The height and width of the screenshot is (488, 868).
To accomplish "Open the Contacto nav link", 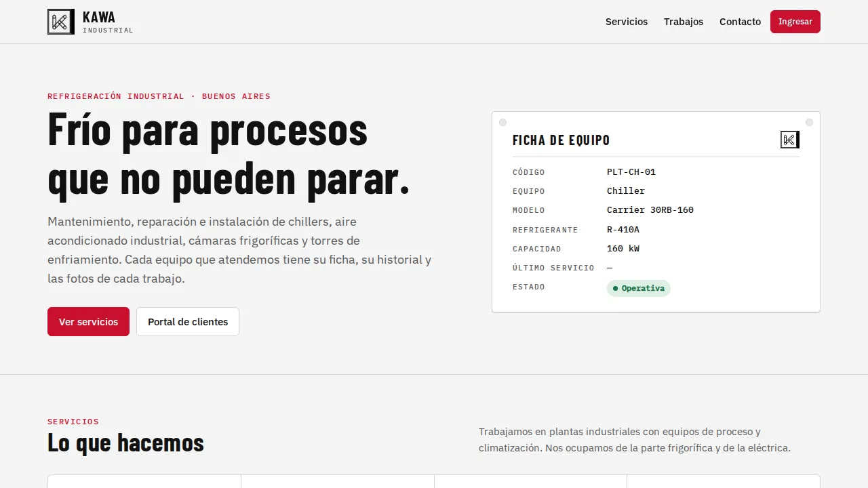I will click(740, 22).
